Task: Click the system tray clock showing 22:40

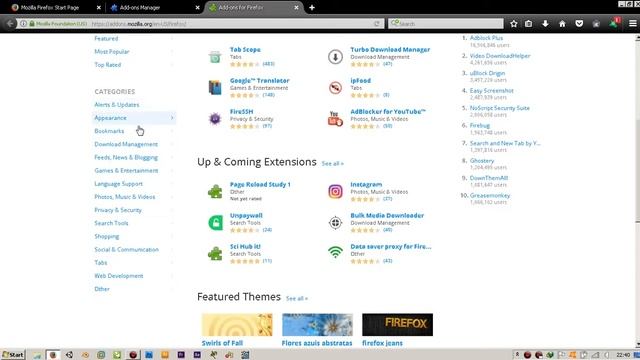Action: point(623,355)
